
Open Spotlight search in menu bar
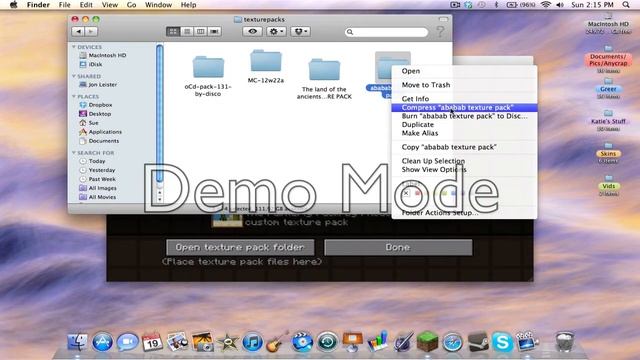(626, 5)
